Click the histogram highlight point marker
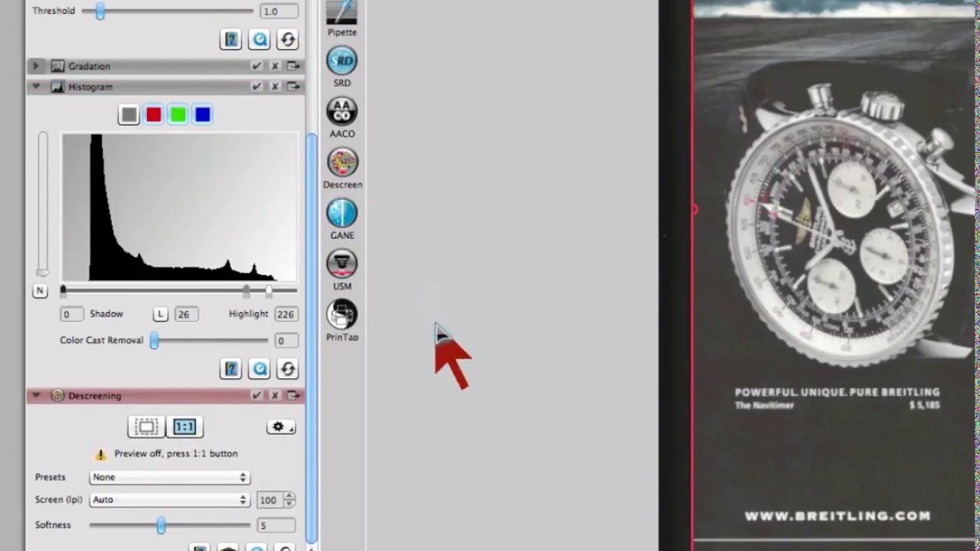The image size is (980, 551). coord(269,291)
